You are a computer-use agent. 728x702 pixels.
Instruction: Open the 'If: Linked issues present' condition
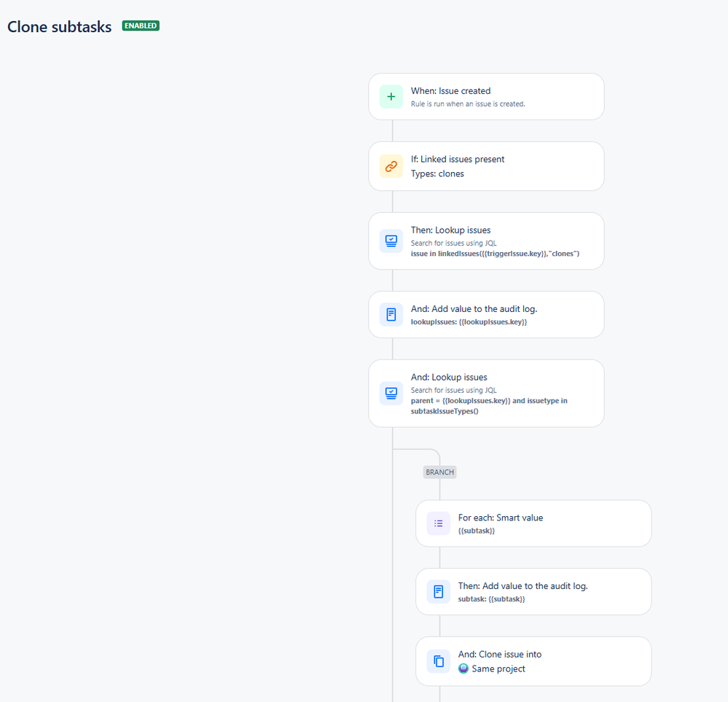(486, 166)
